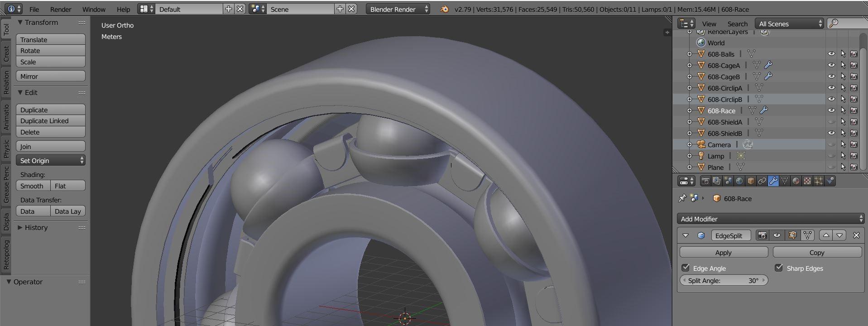
Task: Toggle EdgeSplit modifier in edit mode
Action: (x=792, y=235)
